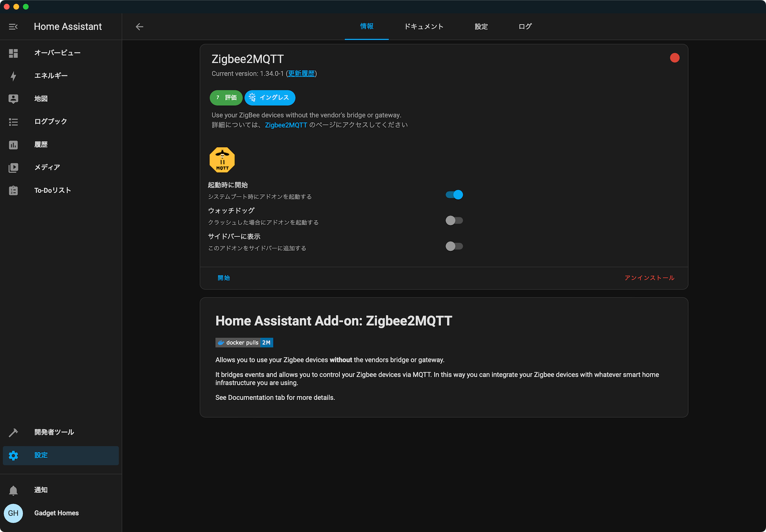The height and width of the screenshot is (532, 766).
Task: Click the Logbook list icon
Action: click(x=13, y=122)
